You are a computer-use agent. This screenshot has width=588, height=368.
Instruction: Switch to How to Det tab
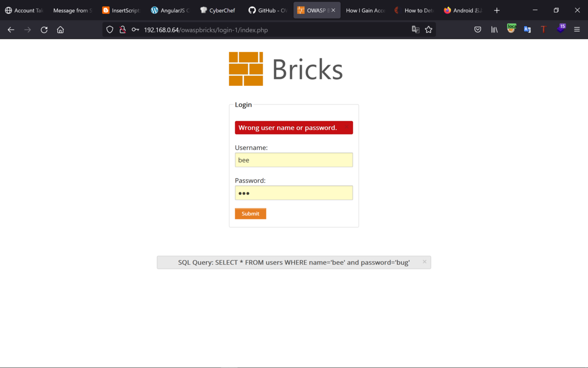coord(414,10)
